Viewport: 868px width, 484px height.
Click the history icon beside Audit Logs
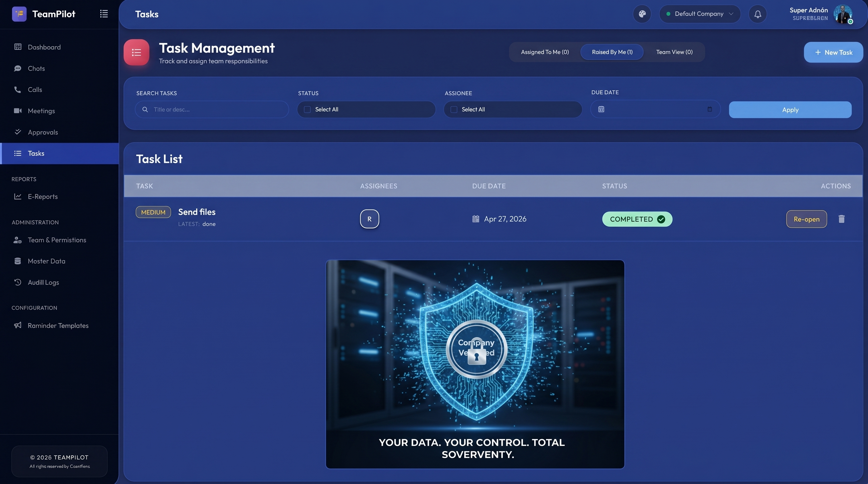tap(18, 282)
